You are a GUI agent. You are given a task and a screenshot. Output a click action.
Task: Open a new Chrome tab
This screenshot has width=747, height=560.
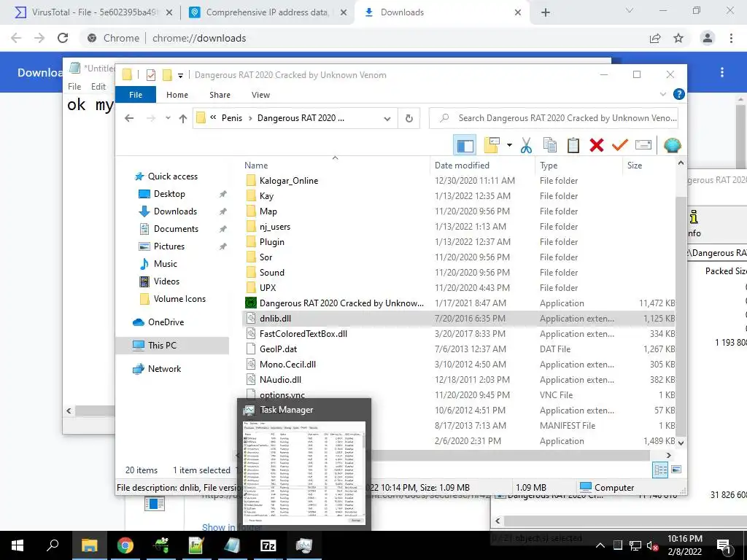coord(546,12)
